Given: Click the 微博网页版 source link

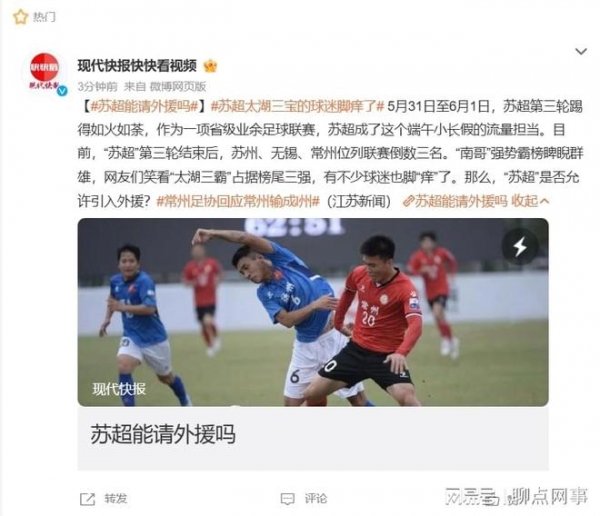Looking at the screenshot, I should coord(178,87).
